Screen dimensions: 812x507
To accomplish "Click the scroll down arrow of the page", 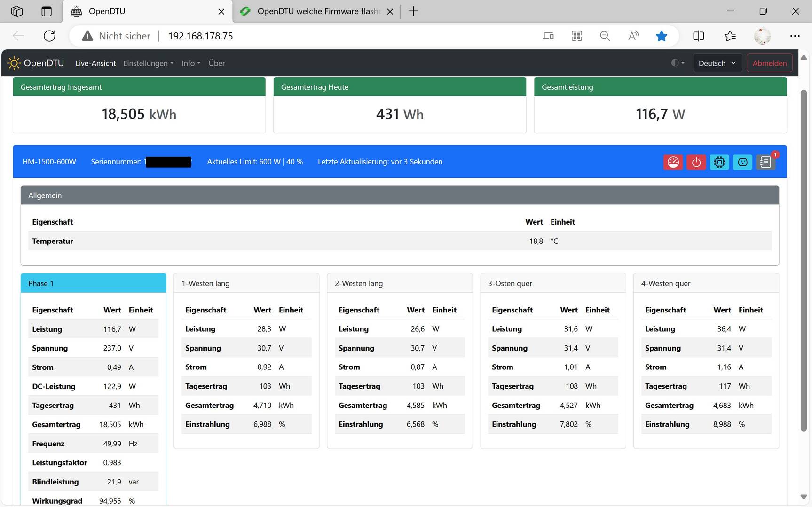I will 804,497.
